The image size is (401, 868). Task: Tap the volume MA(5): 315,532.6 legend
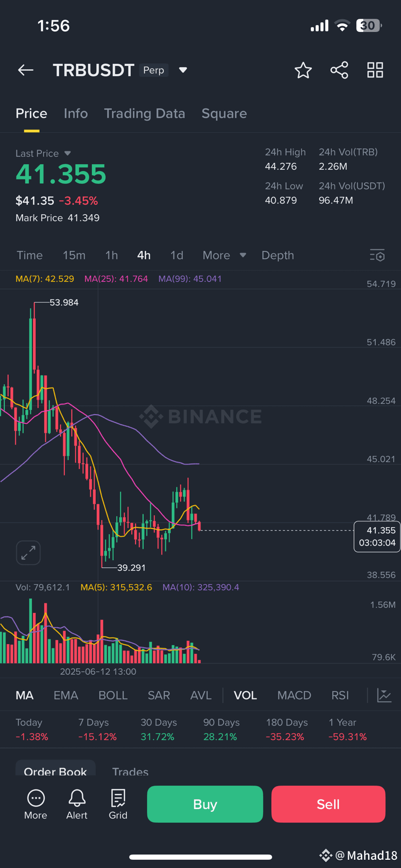point(116,588)
